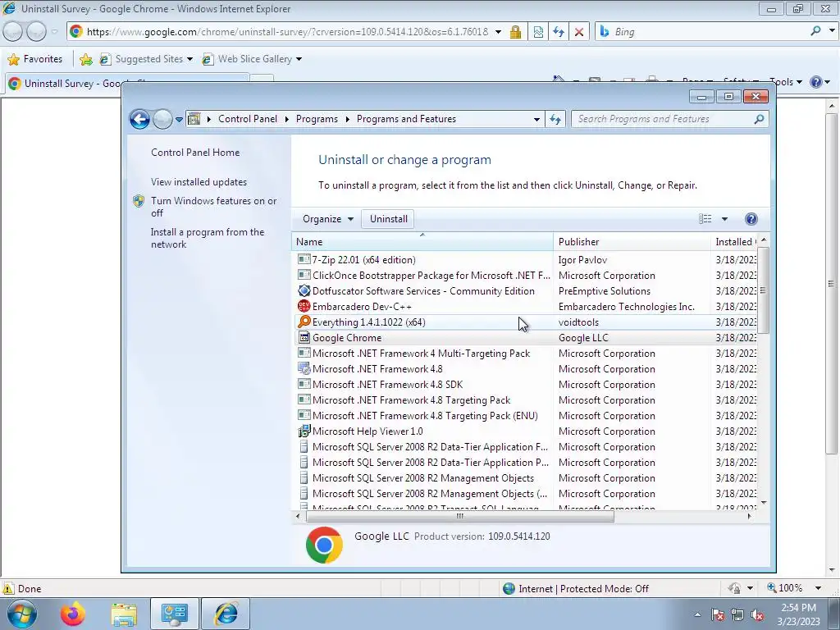840x630 pixels.
Task: Select Microsoft .NET Framework 4 Multi-Targeting Pack
Action: click(421, 354)
